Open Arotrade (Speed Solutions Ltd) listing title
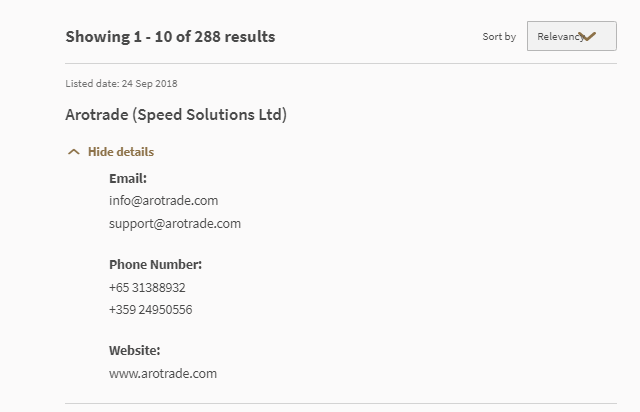 (x=176, y=115)
